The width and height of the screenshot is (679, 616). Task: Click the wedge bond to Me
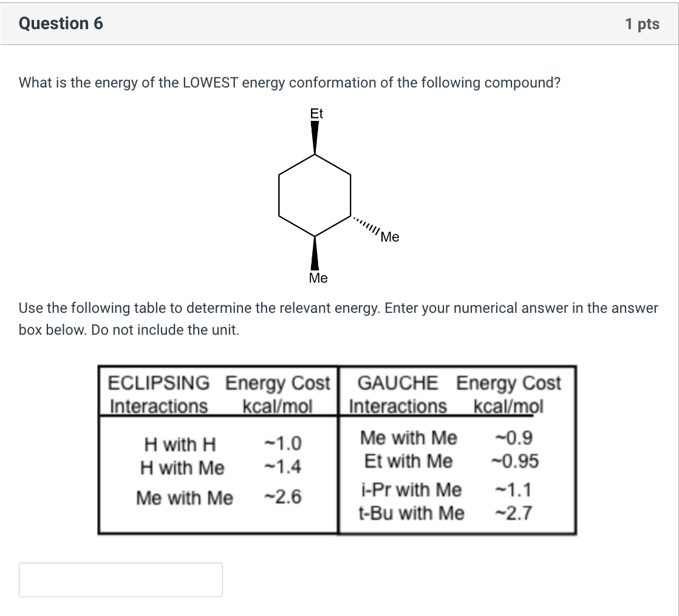click(315, 255)
